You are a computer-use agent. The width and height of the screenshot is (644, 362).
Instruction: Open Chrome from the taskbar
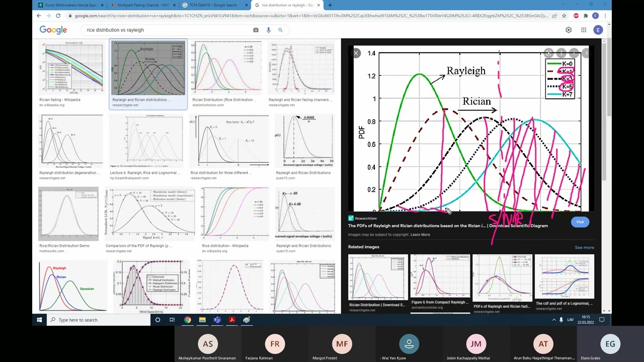pos(187,320)
